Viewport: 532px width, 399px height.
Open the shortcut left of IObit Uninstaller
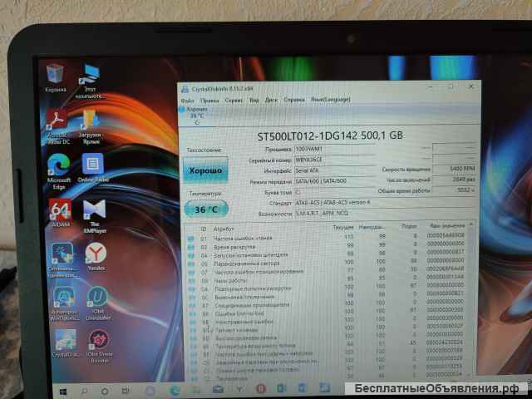coord(64,303)
